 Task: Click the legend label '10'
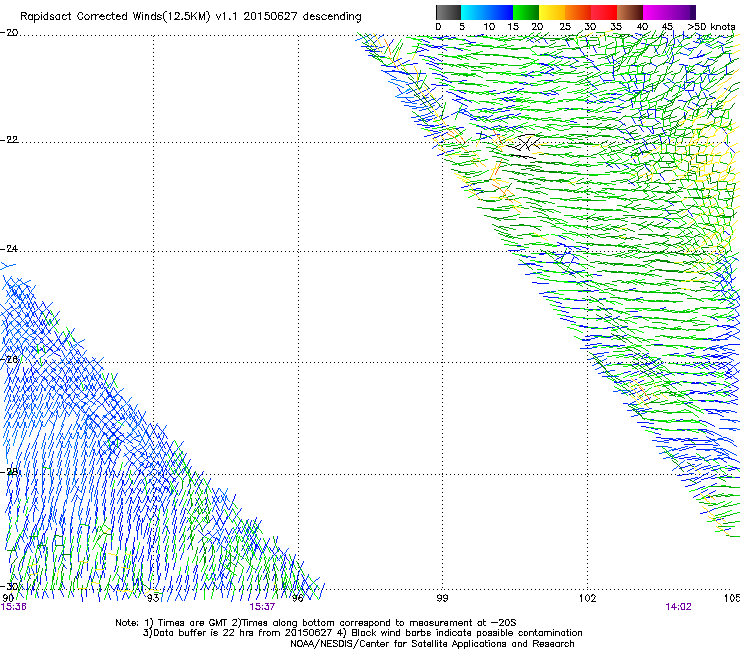tap(489, 27)
